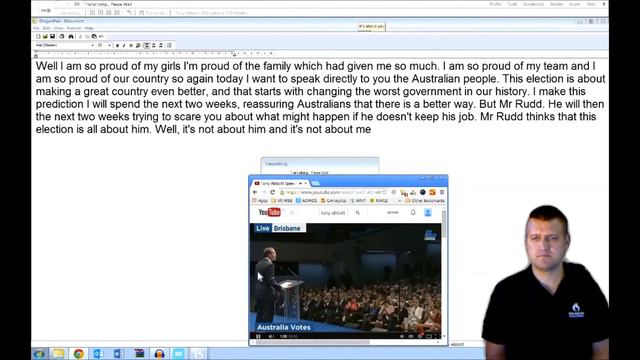Open the ADIRGS bookmark in Chrome
Image resolution: width=640 pixels, height=360 pixels.
(307, 201)
